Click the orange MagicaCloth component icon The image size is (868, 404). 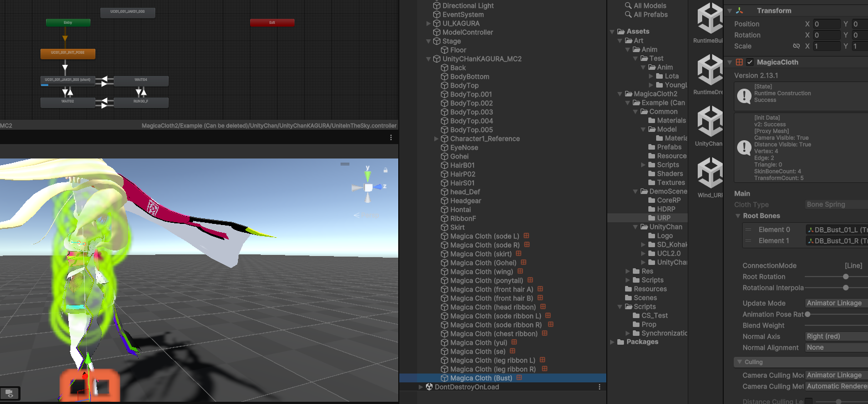739,62
